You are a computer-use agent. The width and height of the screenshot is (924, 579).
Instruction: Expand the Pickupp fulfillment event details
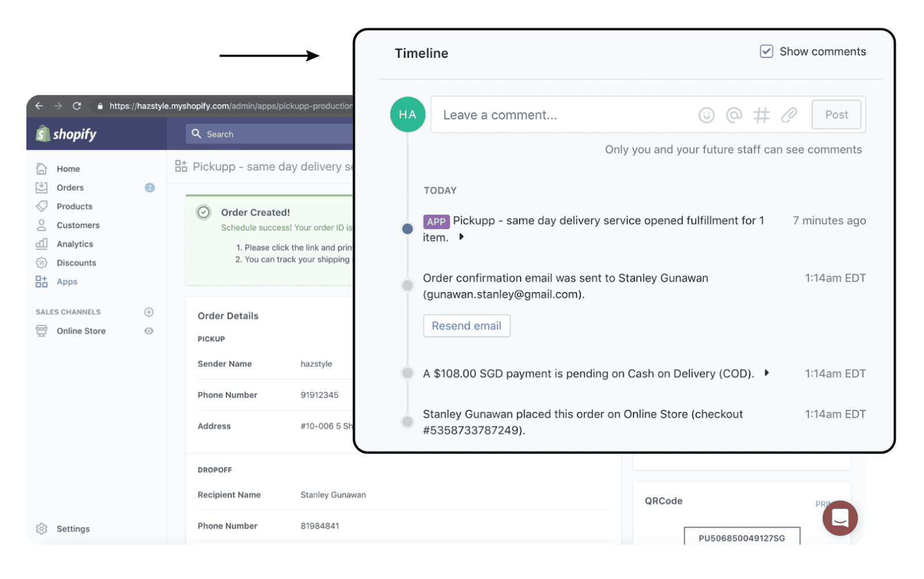pyautogui.click(x=461, y=237)
